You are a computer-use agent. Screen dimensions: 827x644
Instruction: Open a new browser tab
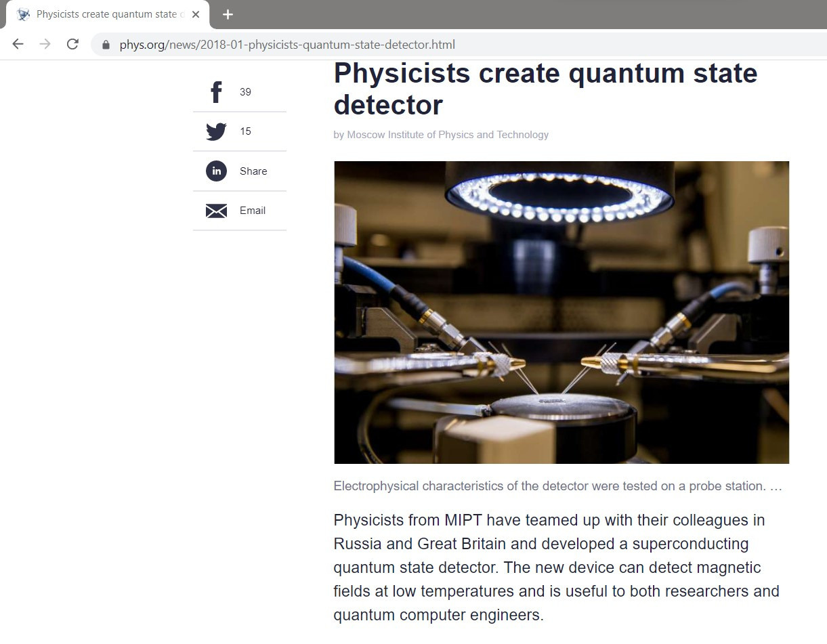(228, 14)
